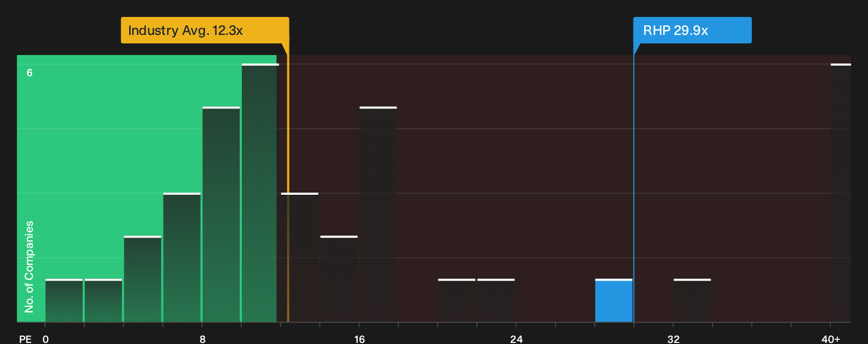Screen dimensions: 868x344
Task: Click the bar at the 40+ PE bucket
Action: click(x=840, y=193)
